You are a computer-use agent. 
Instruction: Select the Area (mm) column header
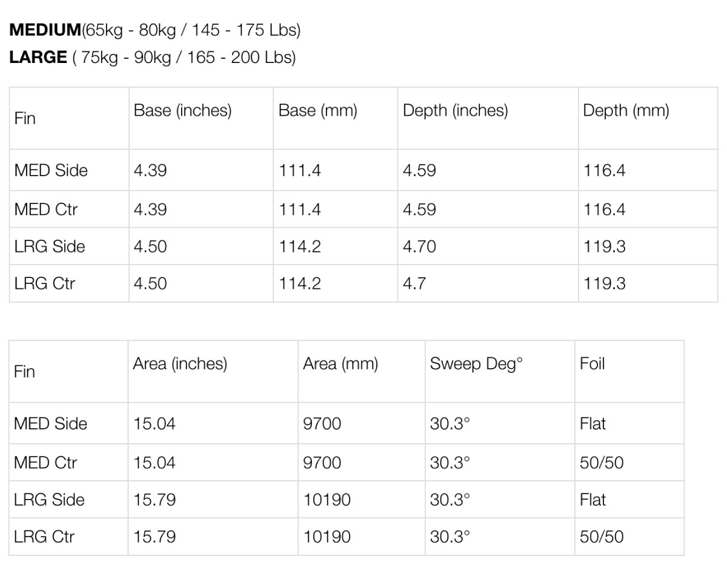pos(340,363)
